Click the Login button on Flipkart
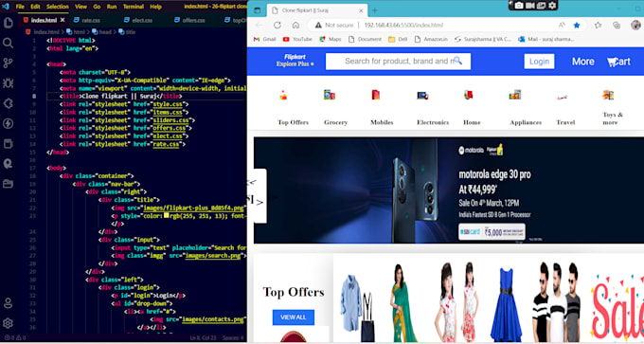The height and width of the screenshot is (344, 644). pyautogui.click(x=539, y=62)
